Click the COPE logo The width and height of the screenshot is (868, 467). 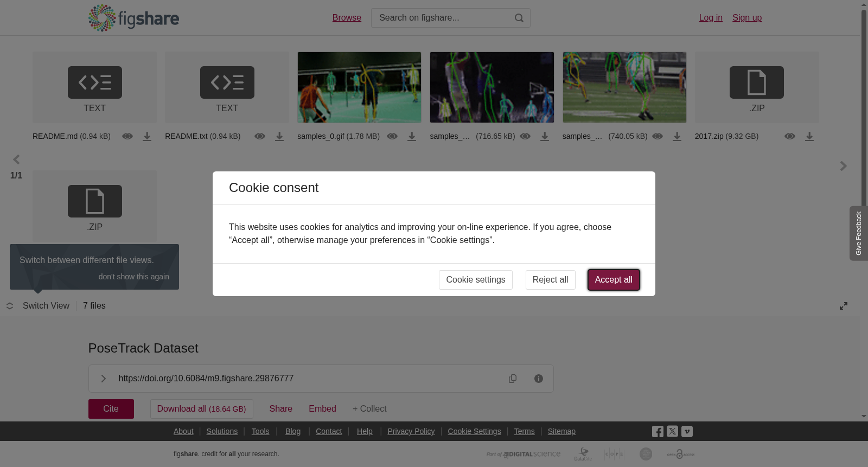[614, 454]
